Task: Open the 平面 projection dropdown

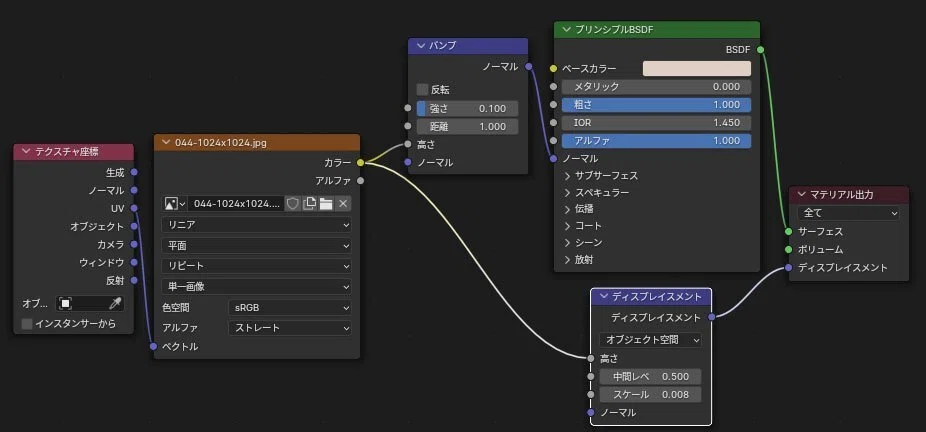Action: (256, 246)
